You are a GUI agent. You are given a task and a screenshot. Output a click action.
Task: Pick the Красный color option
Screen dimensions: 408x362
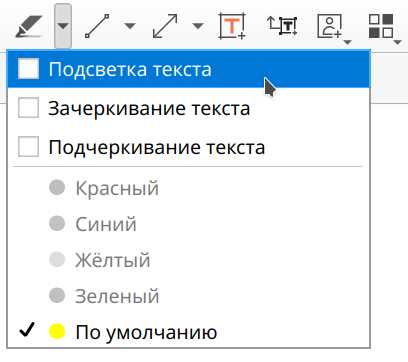point(189,188)
